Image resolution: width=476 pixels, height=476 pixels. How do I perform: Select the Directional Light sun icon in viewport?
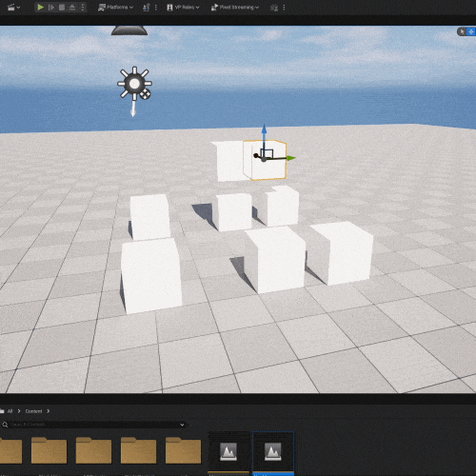[134, 84]
